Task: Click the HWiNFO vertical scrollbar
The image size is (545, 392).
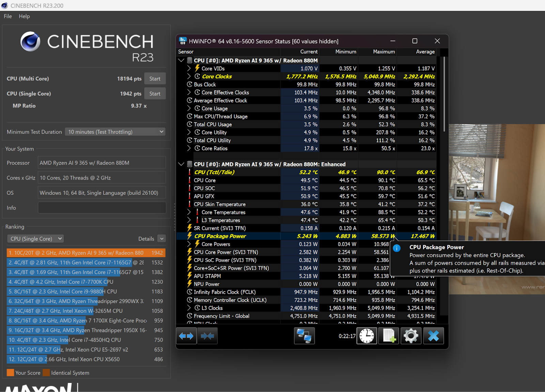Action: click(444, 94)
